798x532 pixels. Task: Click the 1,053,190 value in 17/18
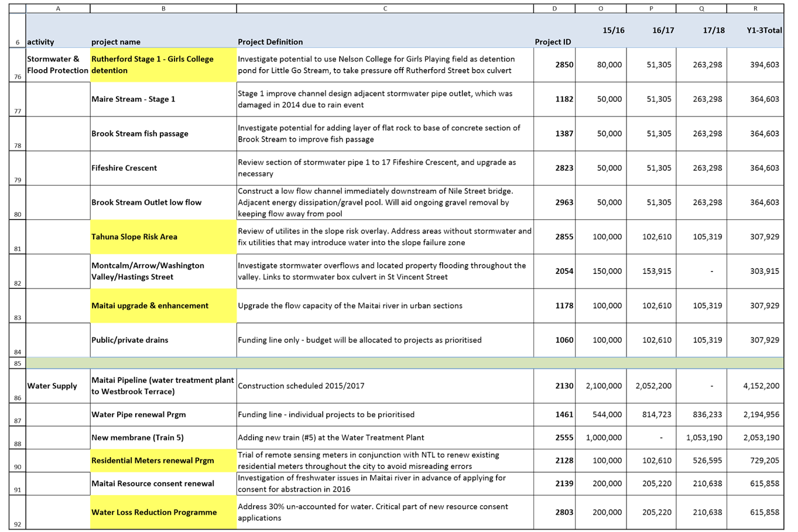pos(701,437)
